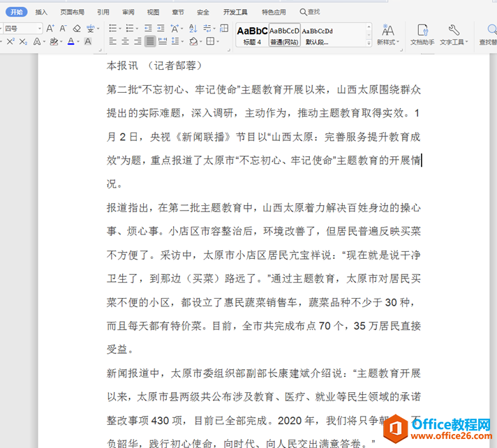The height and width of the screenshot is (448, 497).
Task: Switch to 开始 tab
Action: pyautogui.click(x=17, y=12)
